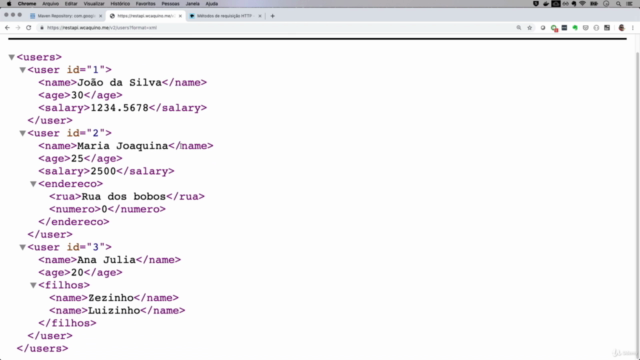This screenshot has width=640, height=360.
Task: Click the battery icon in the menu bar
Action: pos(594,4)
